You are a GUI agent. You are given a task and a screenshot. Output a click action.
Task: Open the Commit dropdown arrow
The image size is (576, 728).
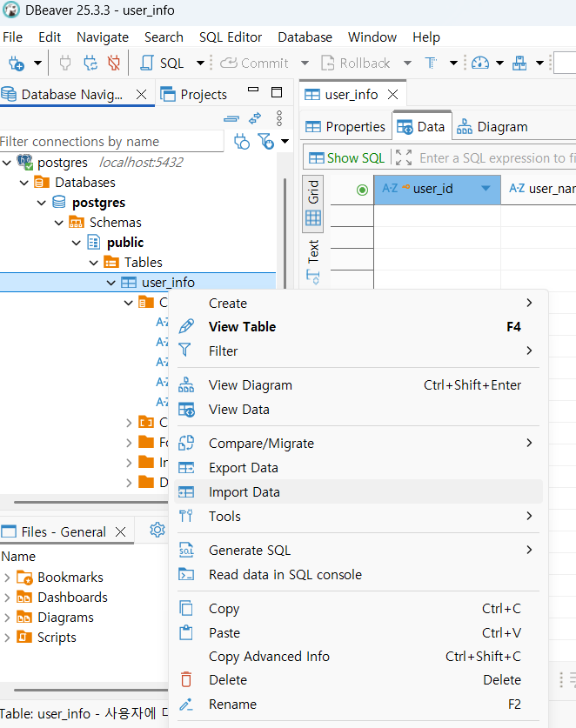pos(305,63)
